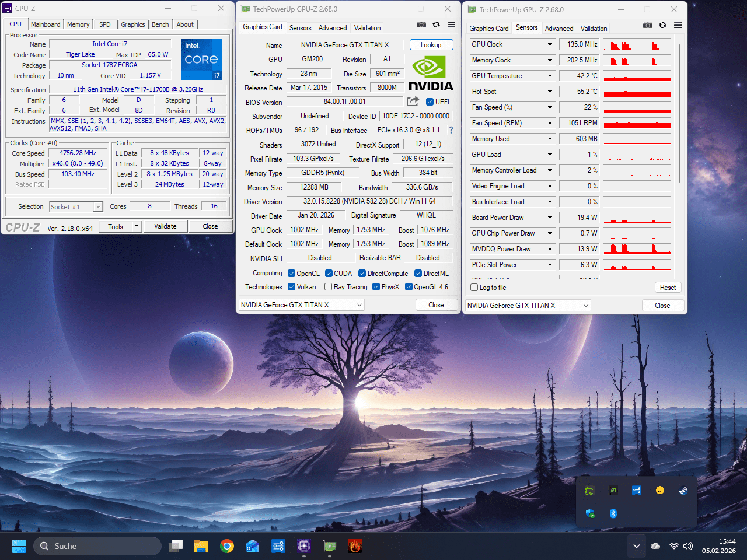Click the NVIDIA tray icon in overflow
This screenshot has height=560, width=747.
click(x=613, y=491)
